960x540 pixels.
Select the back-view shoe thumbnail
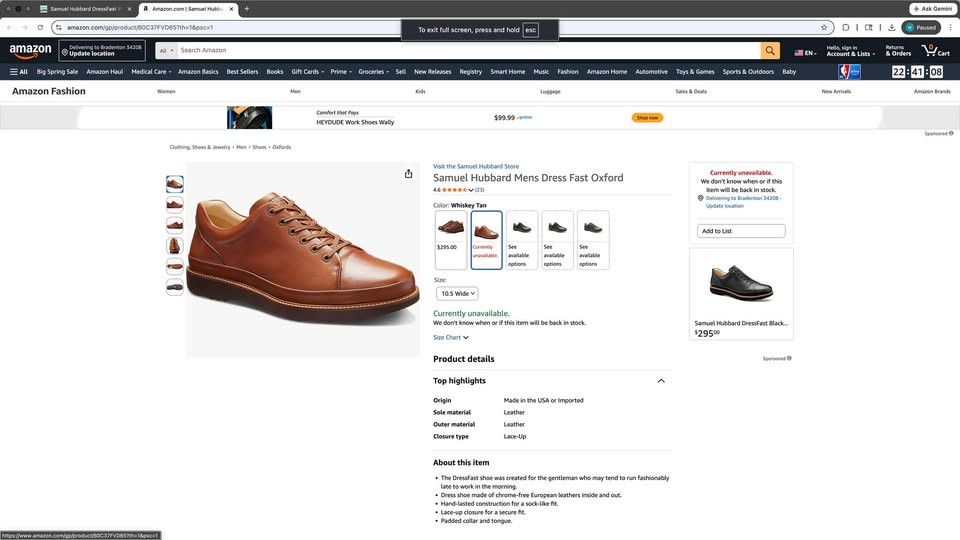coord(174,246)
